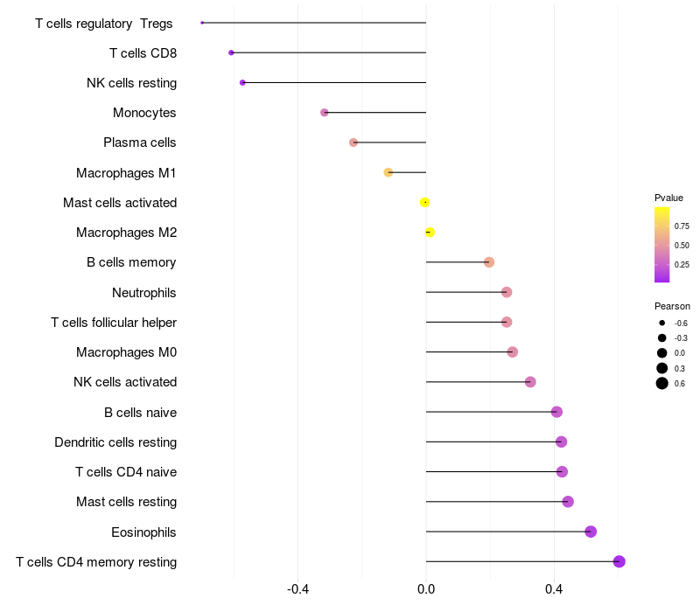Click the NK cells activated dot
Image resolution: width=700 pixels, height=612 pixels.
click(x=530, y=382)
